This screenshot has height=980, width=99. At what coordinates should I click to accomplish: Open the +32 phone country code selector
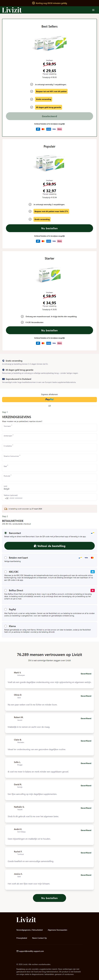click(x=7, y=498)
